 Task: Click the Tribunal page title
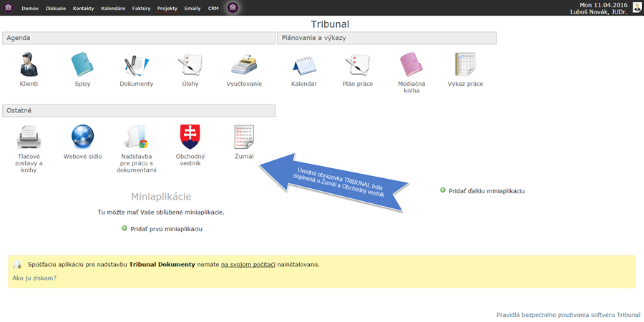pyautogui.click(x=330, y=24)
